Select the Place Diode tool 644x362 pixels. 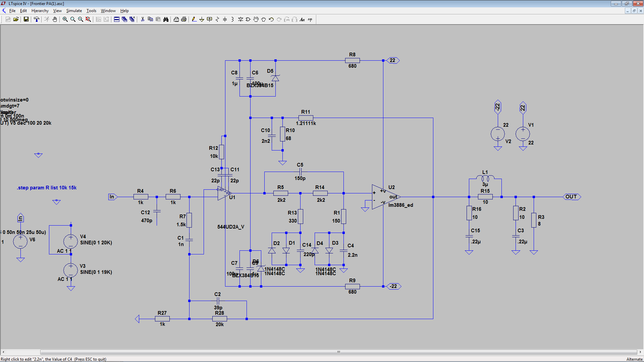pos(240,19)
